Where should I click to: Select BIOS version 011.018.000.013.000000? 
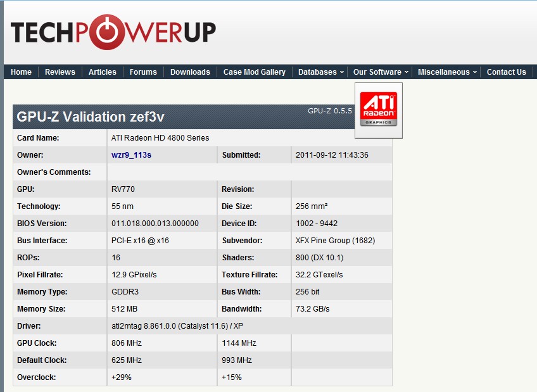(x=155, y=223)
